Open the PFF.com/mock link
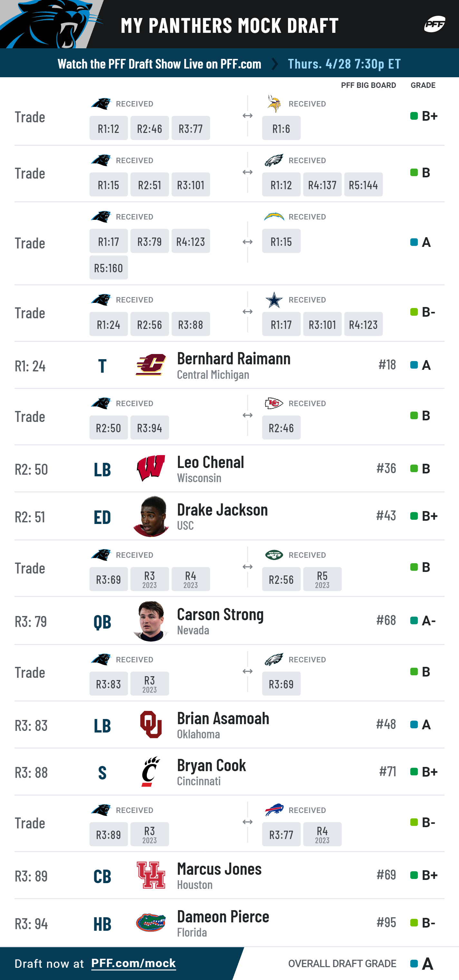This screenshot has height=980, width=459. click(x=133, y=963)
